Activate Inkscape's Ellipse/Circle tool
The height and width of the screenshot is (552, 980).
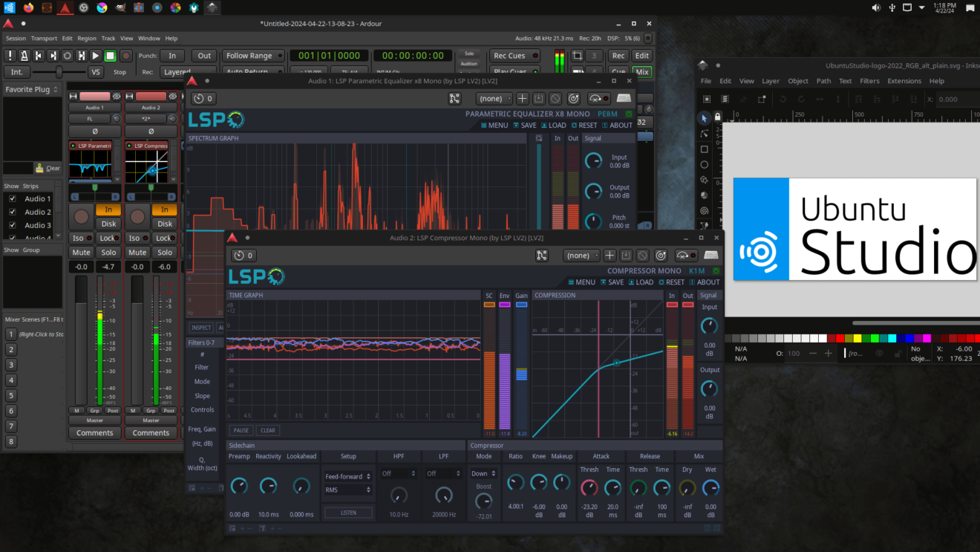(704, 163)
